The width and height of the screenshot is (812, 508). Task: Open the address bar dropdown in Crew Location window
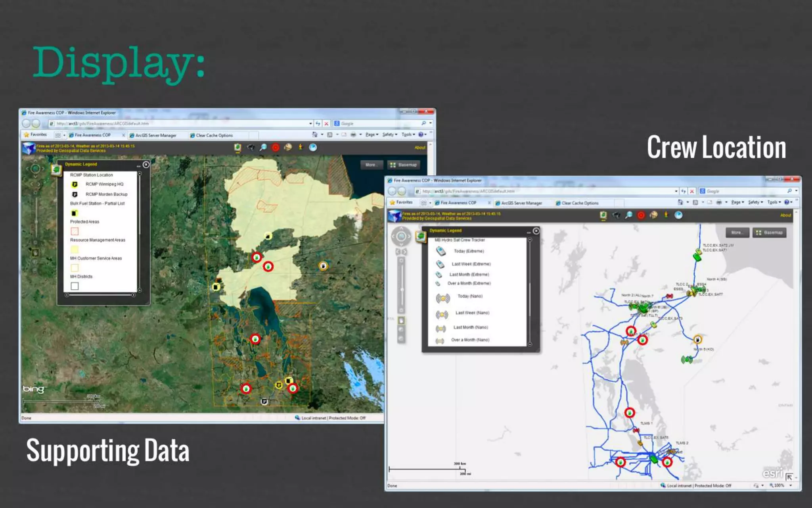point(676,191)
